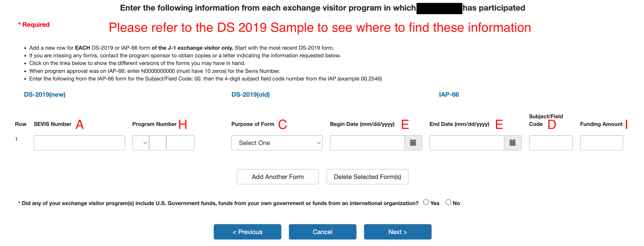Focus the SEVIS Number input field

pos(79,143)
